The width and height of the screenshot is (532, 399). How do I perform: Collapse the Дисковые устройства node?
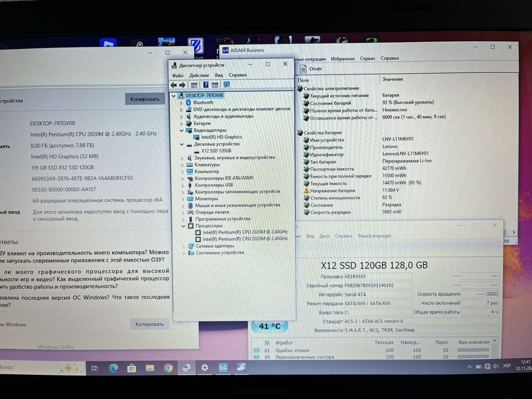coord(182,144)
